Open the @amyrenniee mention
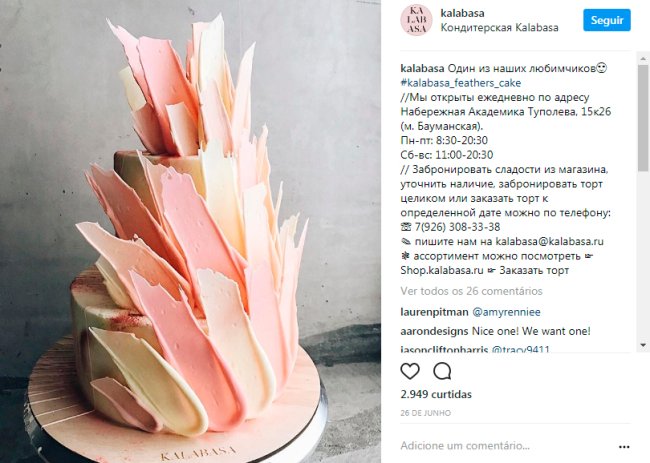650x463 pixels. coord(506,312)
